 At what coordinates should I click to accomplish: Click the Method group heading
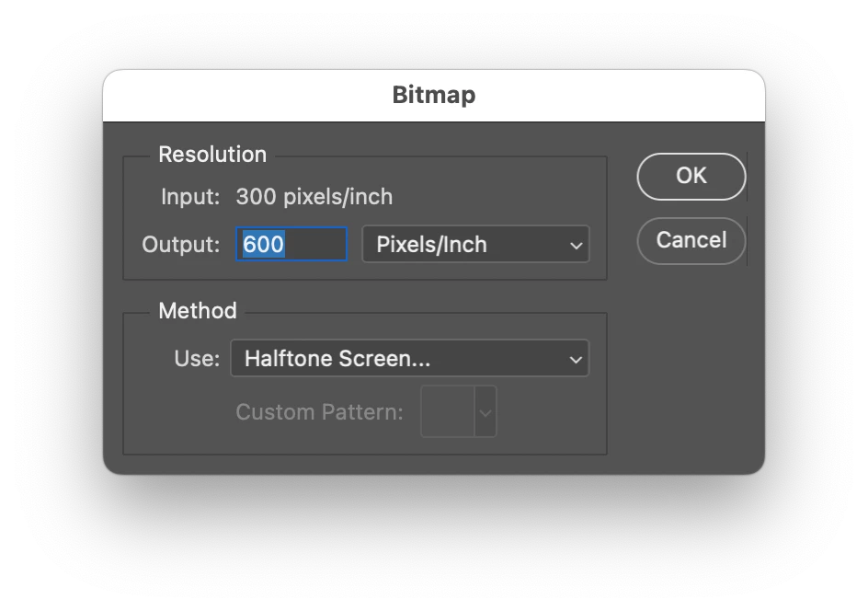pos(198,311)
